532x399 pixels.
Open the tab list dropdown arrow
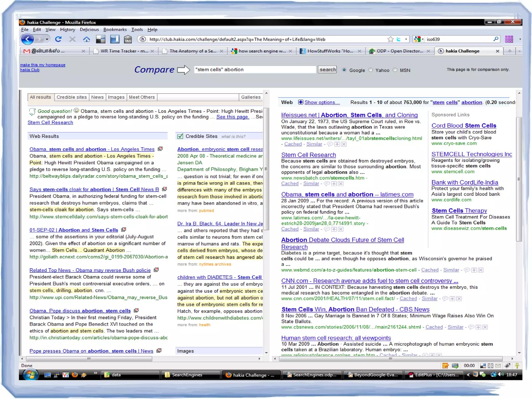(x=519, y=51)
